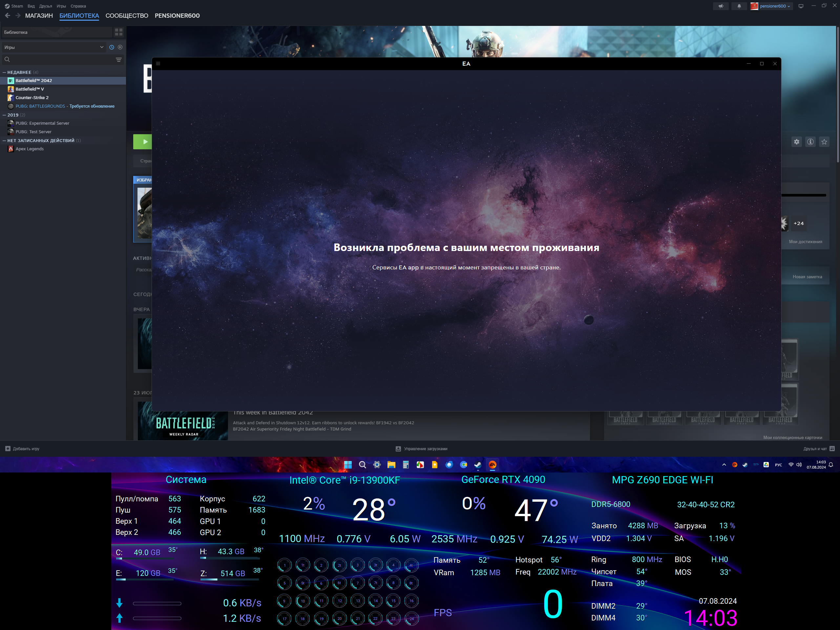This screenshot has height=630, width=840.
Task: Open the МАГАЗИН tab
Action: click(39, 15)
